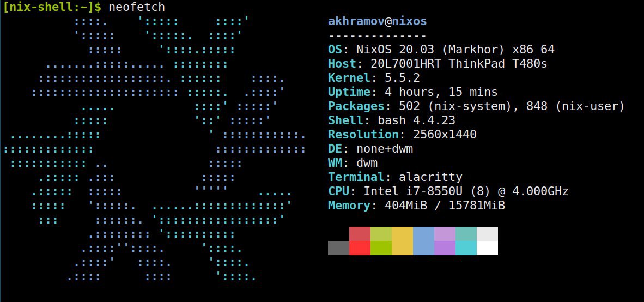Click the yellow color block
Image resolution: width=644 pixels, height=302 pixels.
point(403,241)
